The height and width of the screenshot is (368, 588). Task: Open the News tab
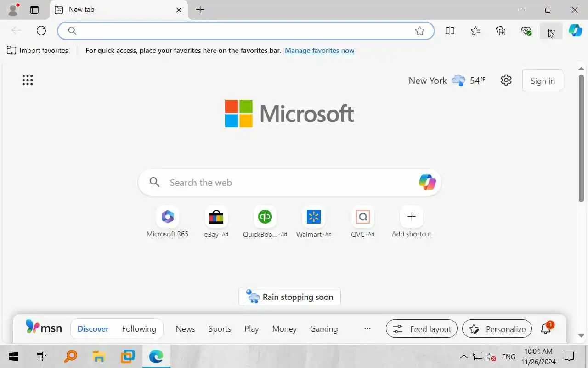186,329
